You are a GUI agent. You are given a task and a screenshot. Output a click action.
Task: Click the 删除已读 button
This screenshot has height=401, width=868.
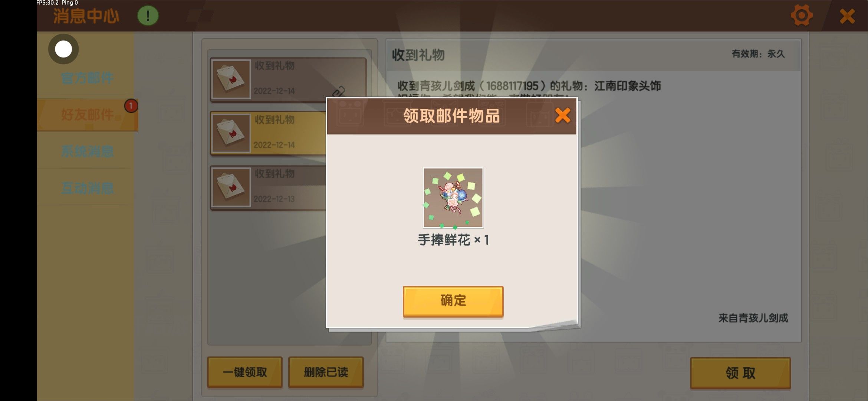click(x=326, y=372)
